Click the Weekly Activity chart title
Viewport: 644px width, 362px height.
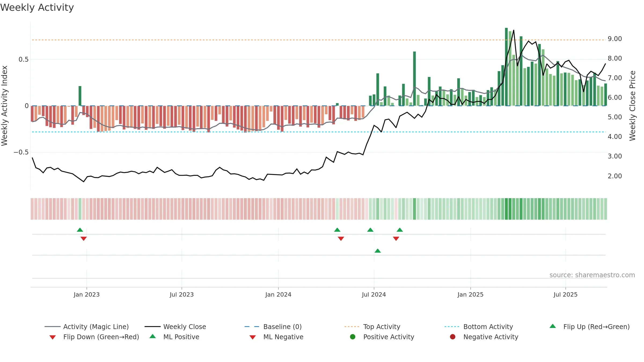point(37,8)
